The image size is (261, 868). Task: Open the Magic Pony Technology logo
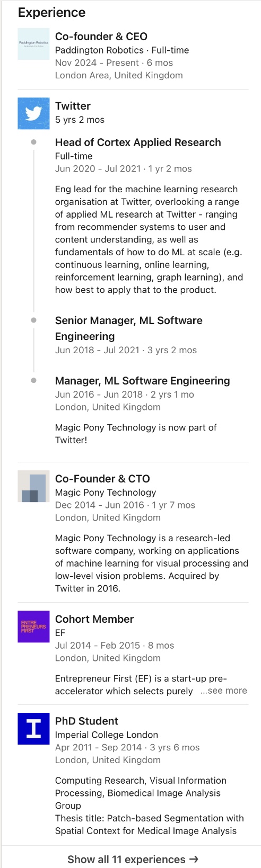(33, 486)
